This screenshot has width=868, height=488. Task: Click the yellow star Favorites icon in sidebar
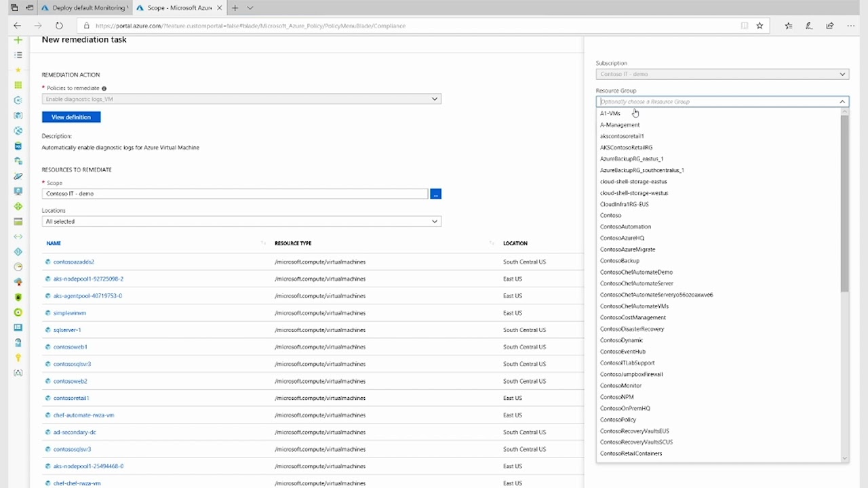(18, 70)
